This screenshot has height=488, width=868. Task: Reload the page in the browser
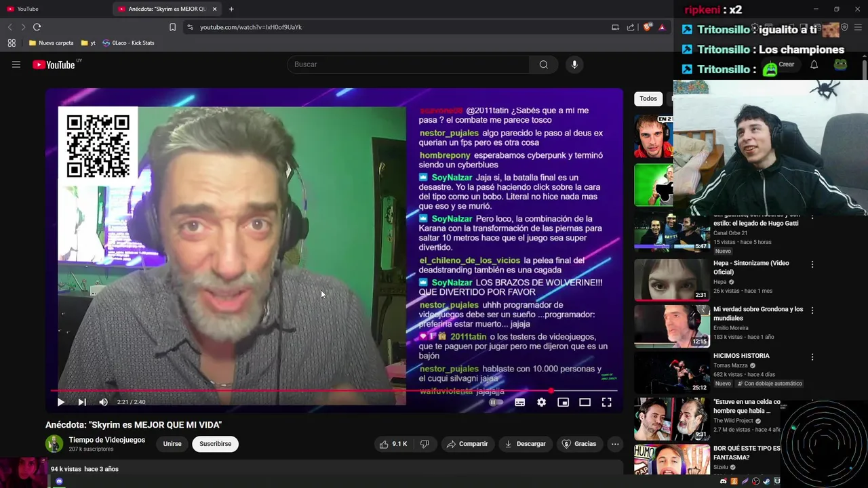pyautogui.click(x=37, y=27)
